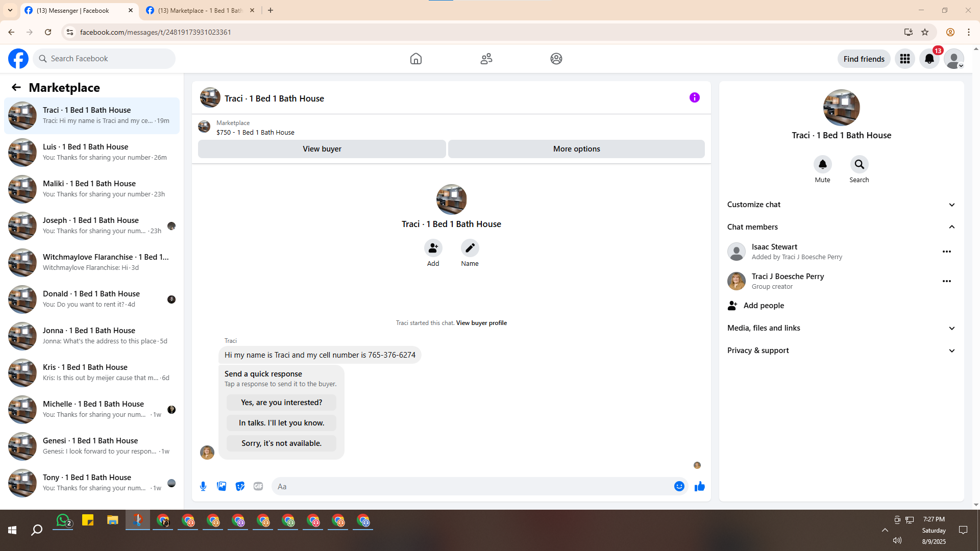Image resolution: width=980 pixels, height=551 pixels.
Task: Click the View buyer profile link
Action: (x=481, y=323)
